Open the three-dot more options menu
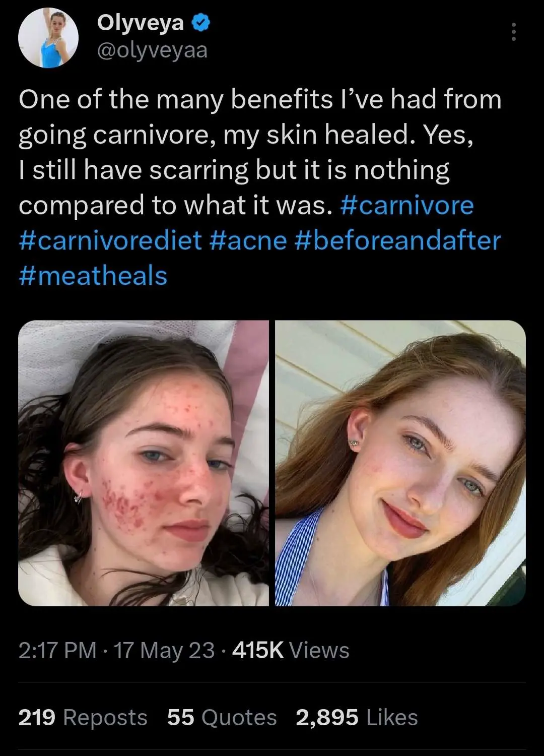544x756 pixels. (513, 32)
